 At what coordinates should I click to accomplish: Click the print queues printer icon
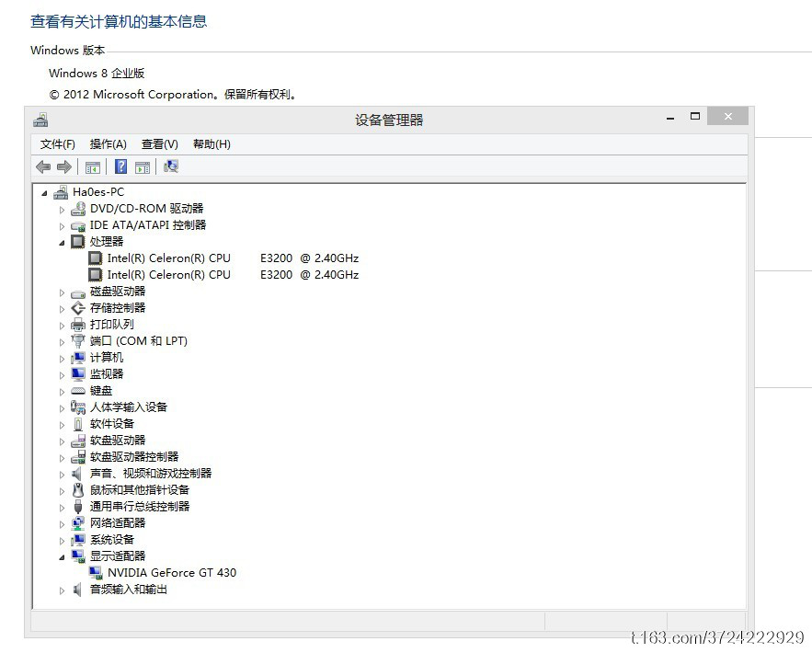(x=78, y=325)
